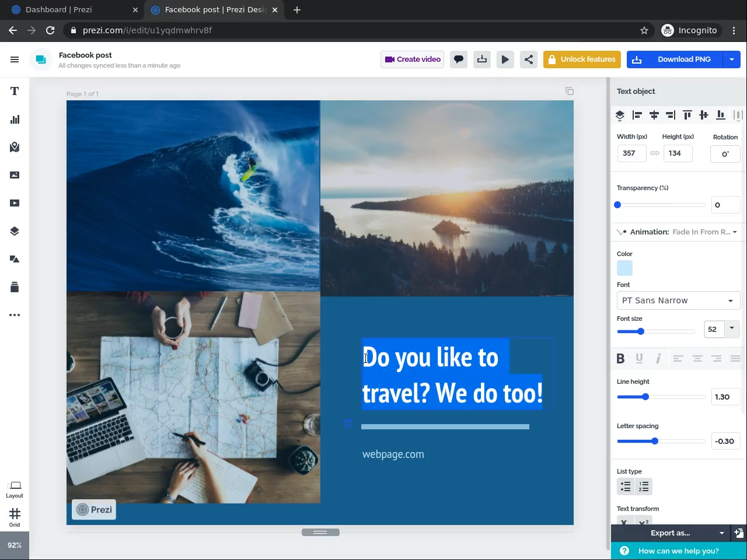Toggle underline text formatting

[x=639, y=359]
